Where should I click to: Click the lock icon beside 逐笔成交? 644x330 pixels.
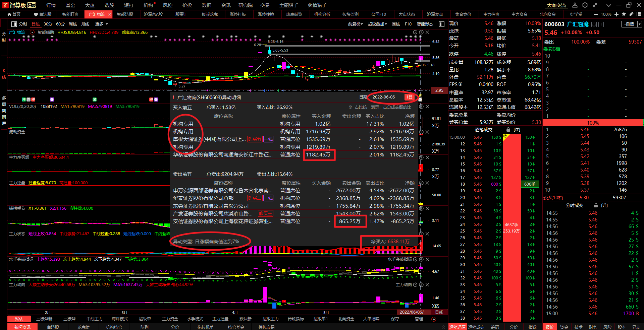(x=508, y=130)
